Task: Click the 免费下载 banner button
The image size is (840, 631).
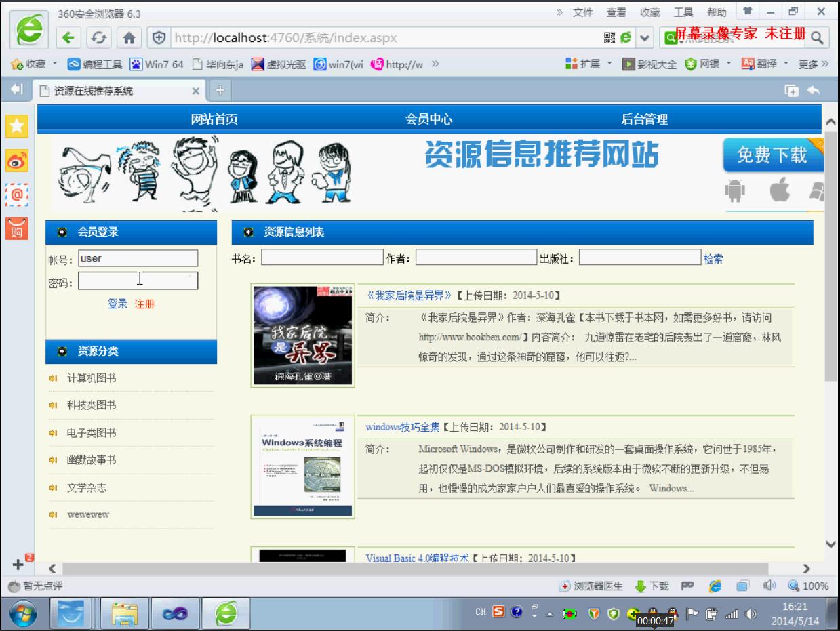Action: click(772, 155)
